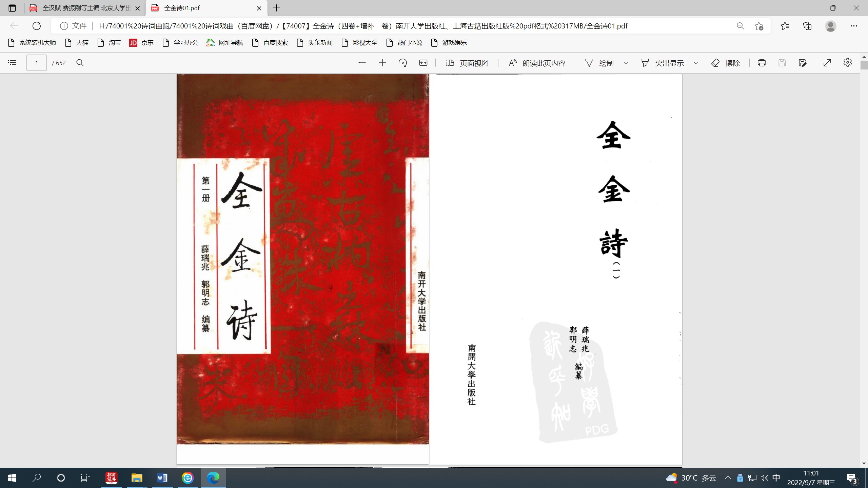Select the 绘制 draw tool
The width and height of the screenshot is (868, 488).
pyautogui.click(x=599, y=63)
